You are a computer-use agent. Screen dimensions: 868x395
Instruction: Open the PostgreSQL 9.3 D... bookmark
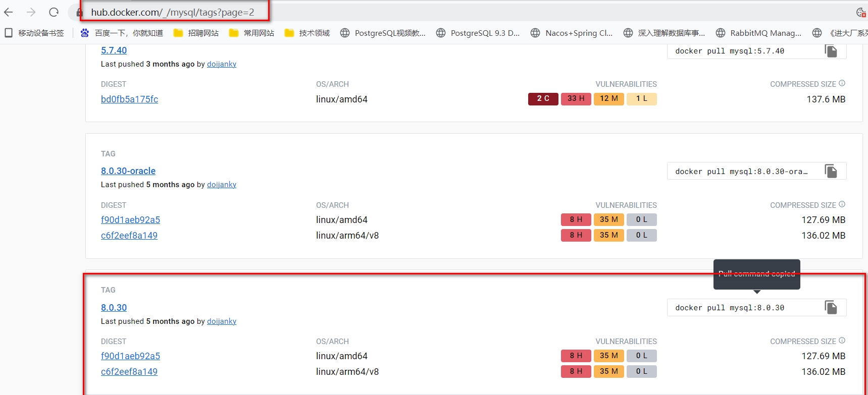click(478, 33)
